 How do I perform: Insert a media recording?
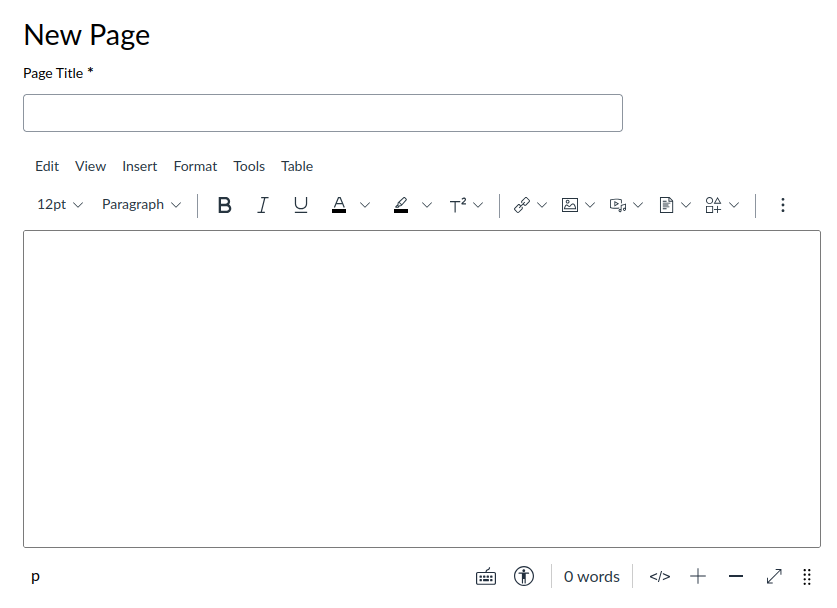[x=619, y=204]
